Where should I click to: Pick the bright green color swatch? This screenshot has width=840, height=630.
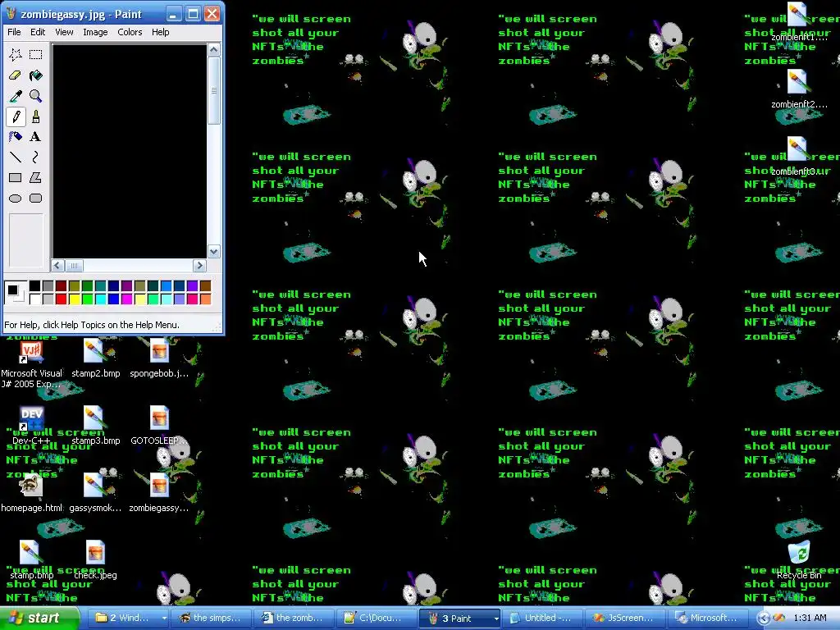[x=87, y=299]
